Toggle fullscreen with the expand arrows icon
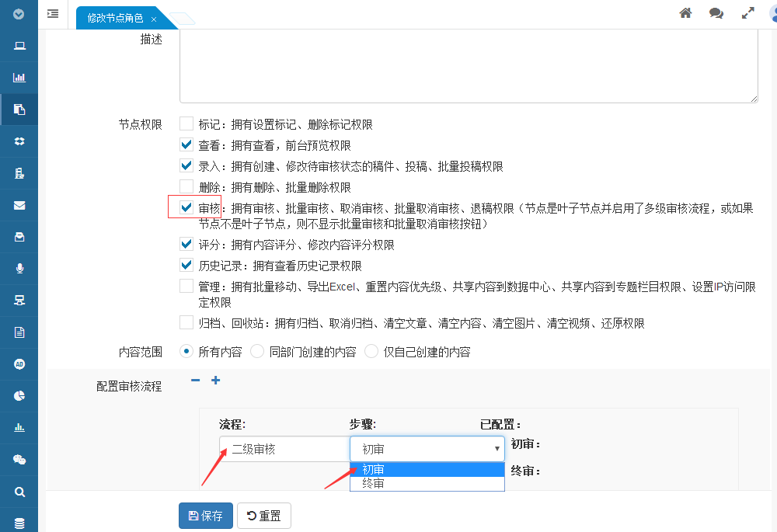The image size is (777, 532). point(748,13)
